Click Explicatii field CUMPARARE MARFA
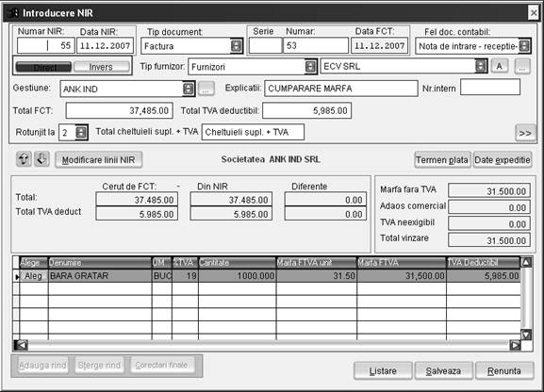Screen dimensions: 544x392 click(341, 89)
